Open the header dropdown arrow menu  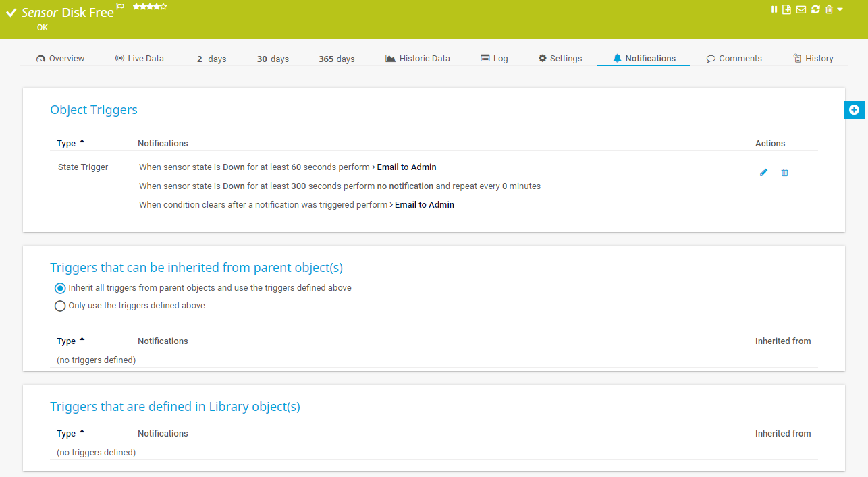coord(840,9)
